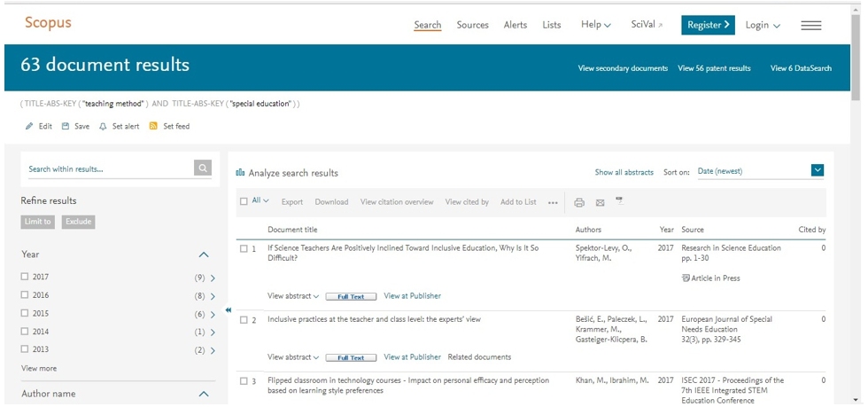Click the three-dots more options icon

coord(554,203)
